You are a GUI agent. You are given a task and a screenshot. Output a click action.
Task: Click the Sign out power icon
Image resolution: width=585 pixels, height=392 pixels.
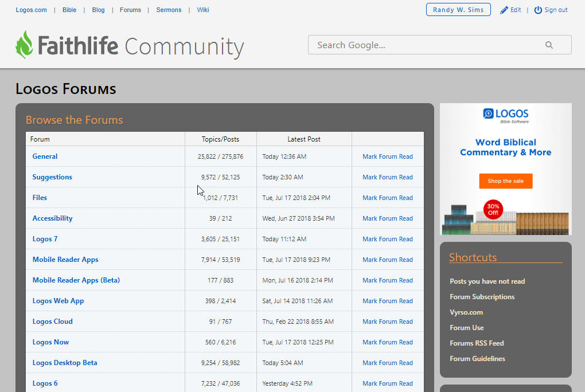(538, 10)
